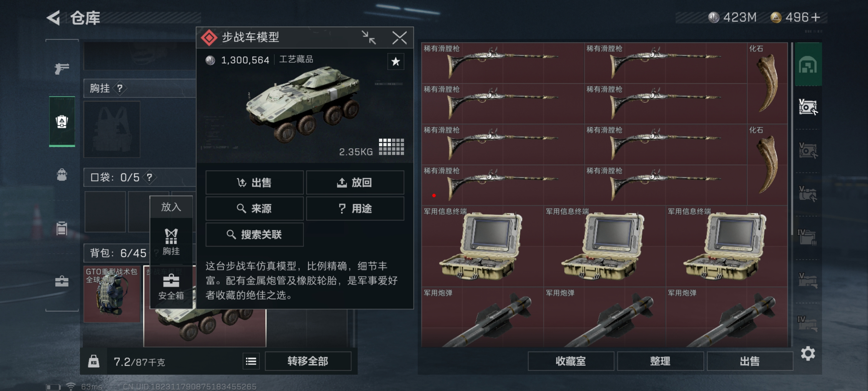This screenshot has height=391, width=868.
Task: Click 整理 to sort the warehouse
Action: (660, 361)
